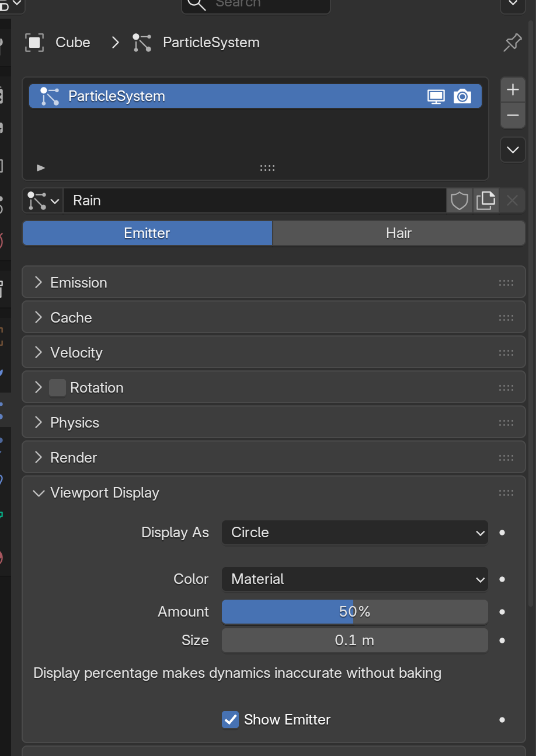536x756 pixels.
Task: Click the list resize grip handle
Action: coord(267,168)
